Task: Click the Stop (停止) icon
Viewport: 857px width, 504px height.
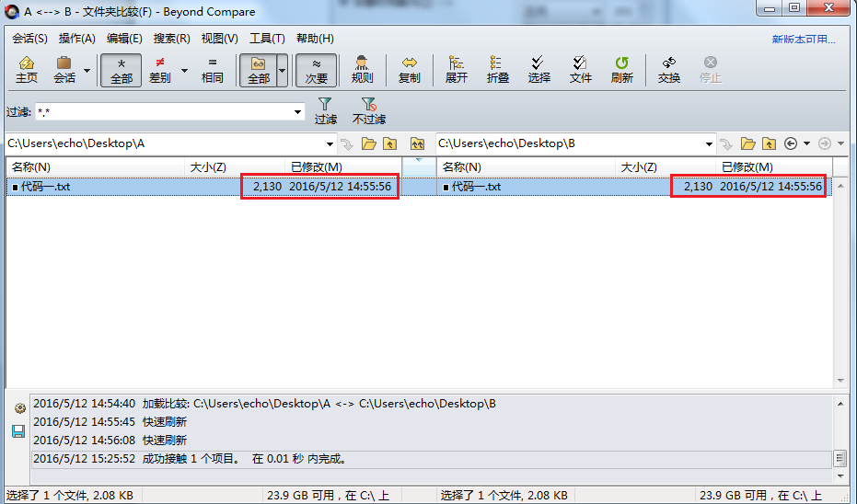Action: click(711, 70)
